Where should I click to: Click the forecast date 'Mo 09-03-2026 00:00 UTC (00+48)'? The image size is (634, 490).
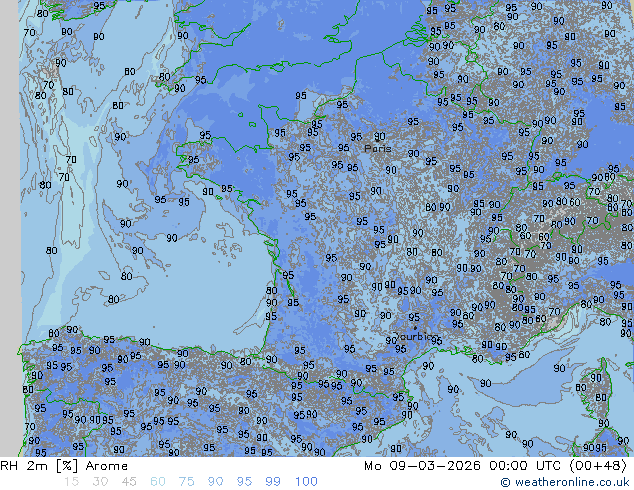pyautogui.click(x=495, y=466)
